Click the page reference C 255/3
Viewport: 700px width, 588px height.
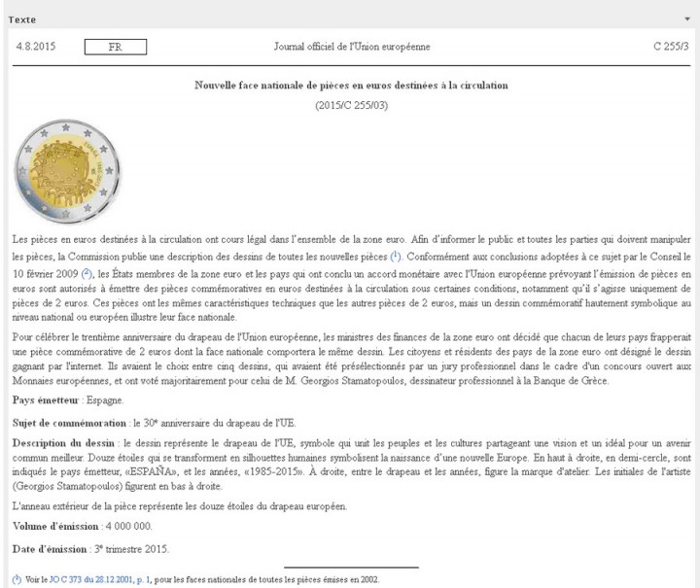671,46
